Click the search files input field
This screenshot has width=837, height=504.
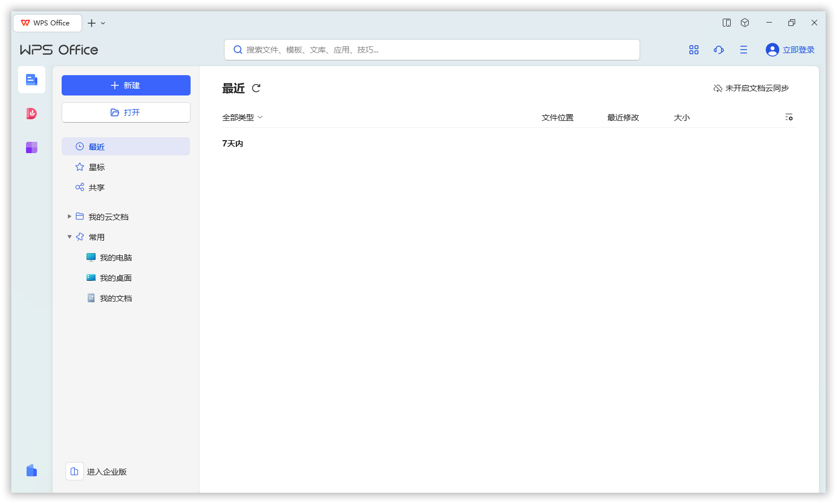[x=432, y=50]
